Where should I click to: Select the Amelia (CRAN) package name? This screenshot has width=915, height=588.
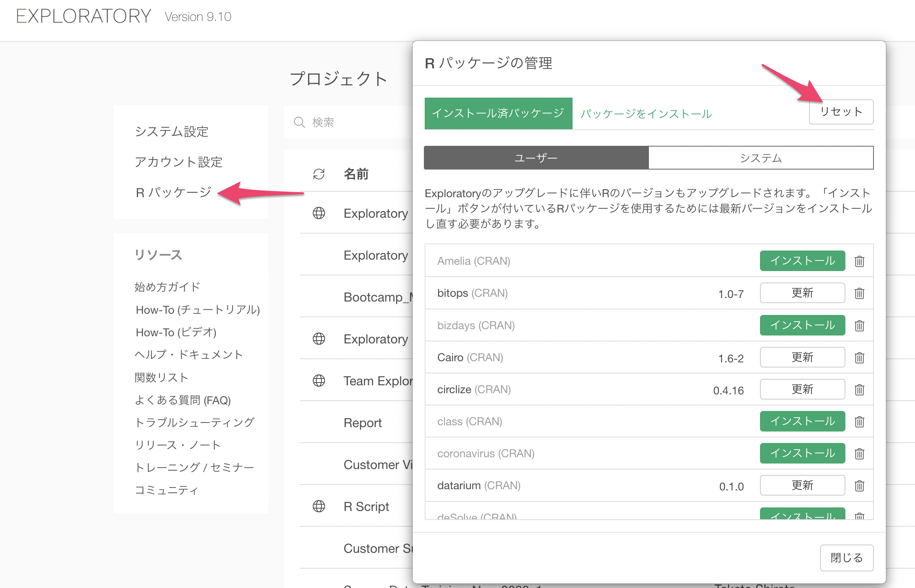[x=474, y=261]
